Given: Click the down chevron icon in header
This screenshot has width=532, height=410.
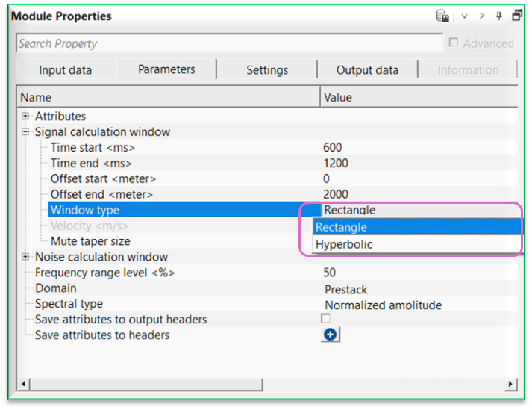Looking at the screenshot, I should pyautogui.click(x=463, y=16).
